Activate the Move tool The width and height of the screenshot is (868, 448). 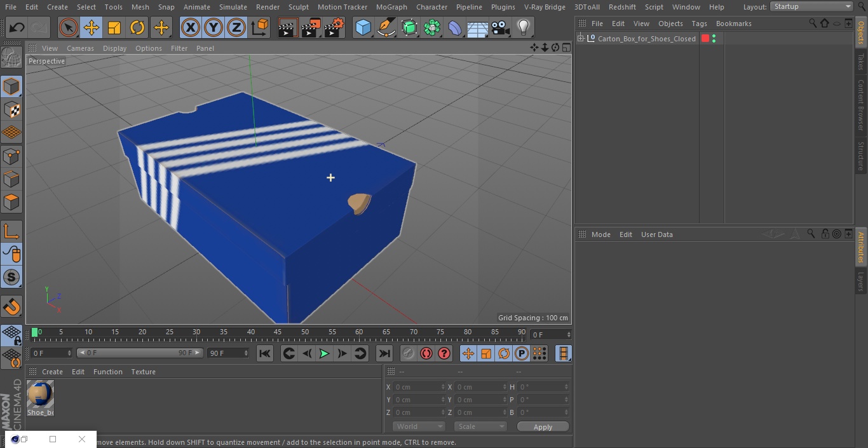point(92,27)
